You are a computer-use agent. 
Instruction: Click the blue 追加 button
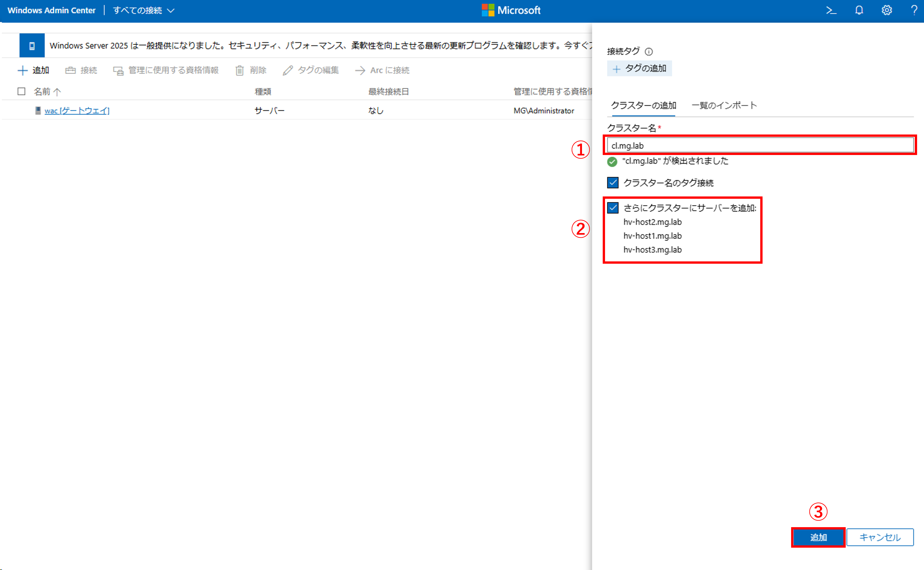click(x=818, y=537)
